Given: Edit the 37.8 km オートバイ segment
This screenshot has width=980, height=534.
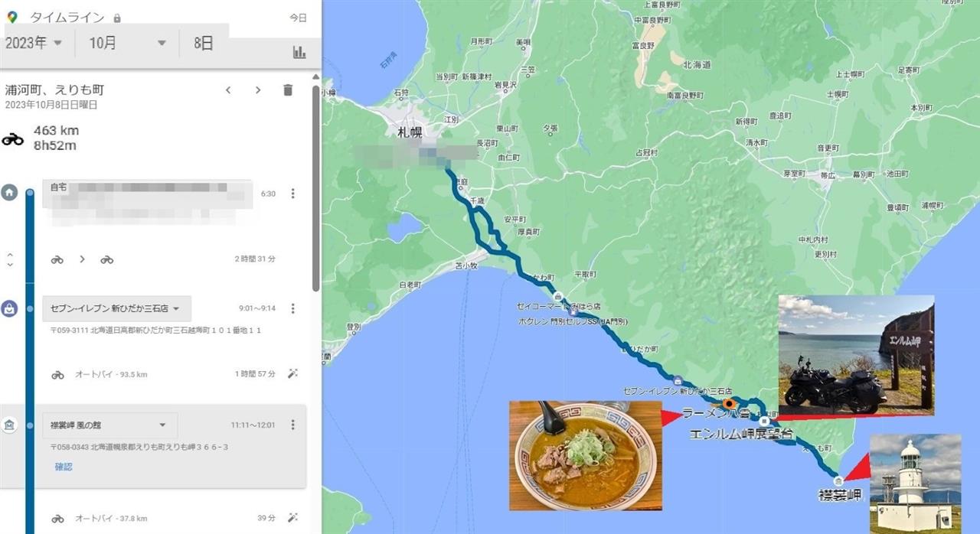Looking at the screenshot, I should (x=292, y=518).
